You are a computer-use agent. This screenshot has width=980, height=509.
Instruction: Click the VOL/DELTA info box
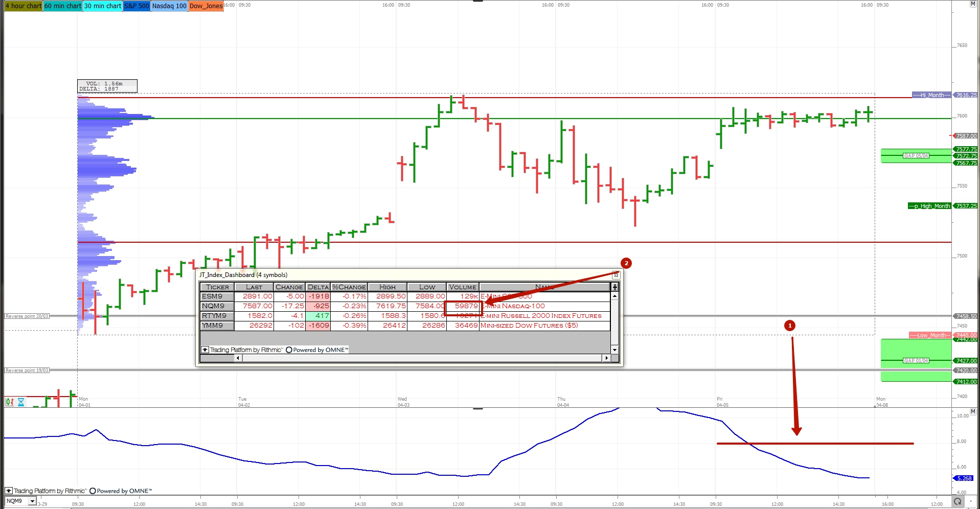[x=107, y=86]
